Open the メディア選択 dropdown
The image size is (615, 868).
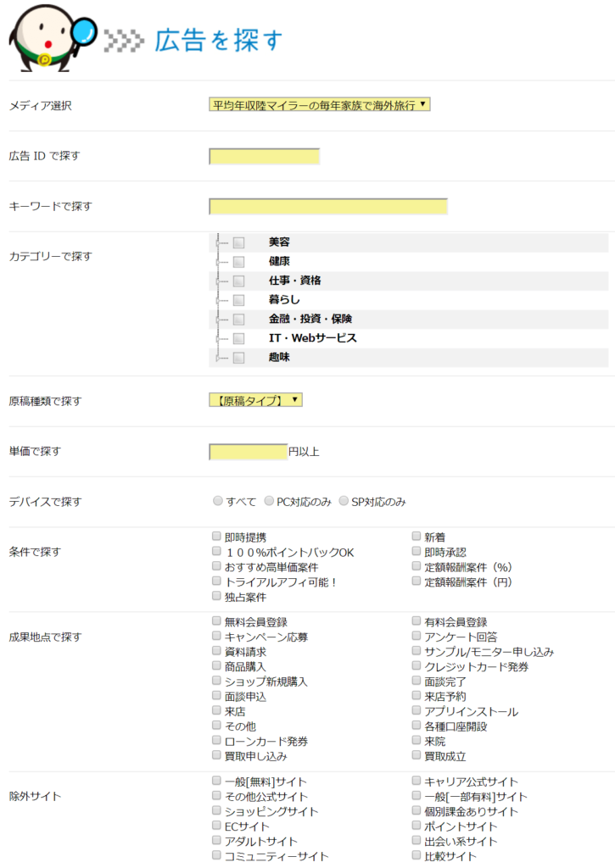click(319, 105)
